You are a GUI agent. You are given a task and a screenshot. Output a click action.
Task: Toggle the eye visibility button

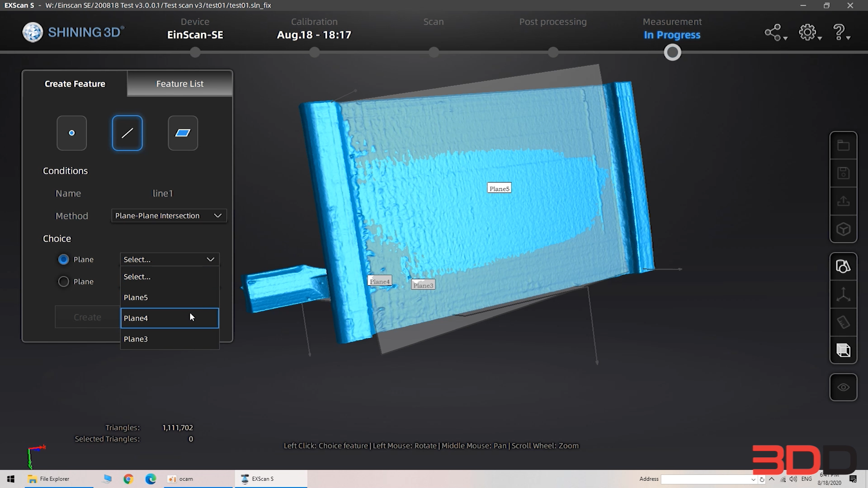click(843, 387)
